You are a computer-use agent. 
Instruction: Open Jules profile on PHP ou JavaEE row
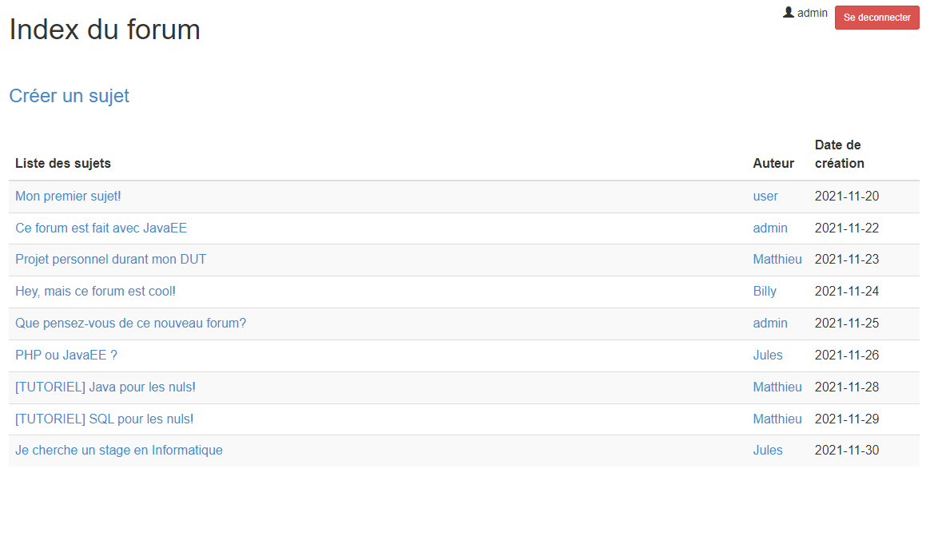tap(768, 355)
